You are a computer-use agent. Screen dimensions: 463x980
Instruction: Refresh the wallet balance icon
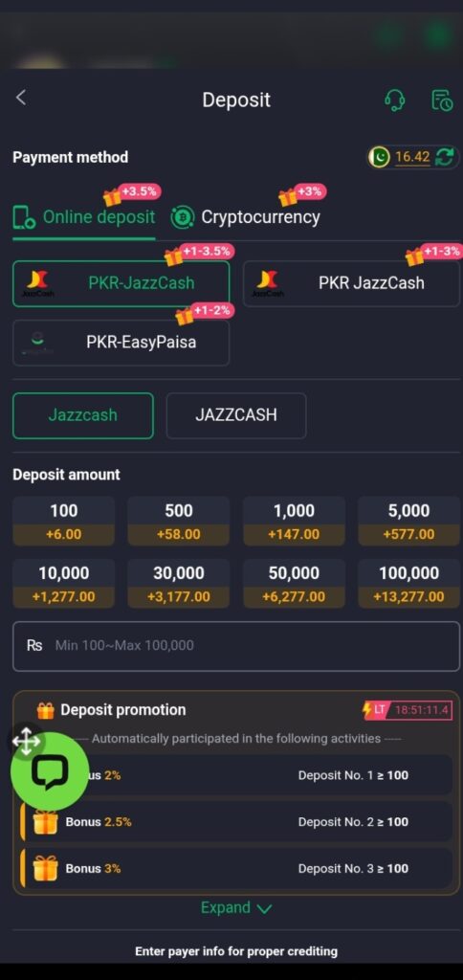[445, 157]
